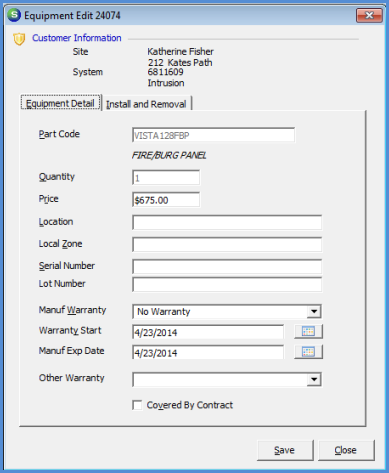Click the Site label
The height and width of the screenshot is (473, 389).
pyautogui.click(x=80, y=52)
